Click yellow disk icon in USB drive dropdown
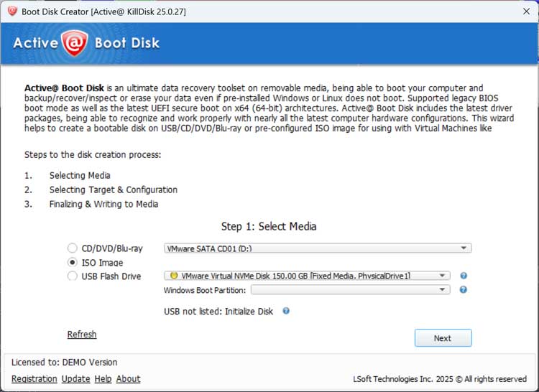This screenshot has height=392, width=539. (x=174, y=275)
